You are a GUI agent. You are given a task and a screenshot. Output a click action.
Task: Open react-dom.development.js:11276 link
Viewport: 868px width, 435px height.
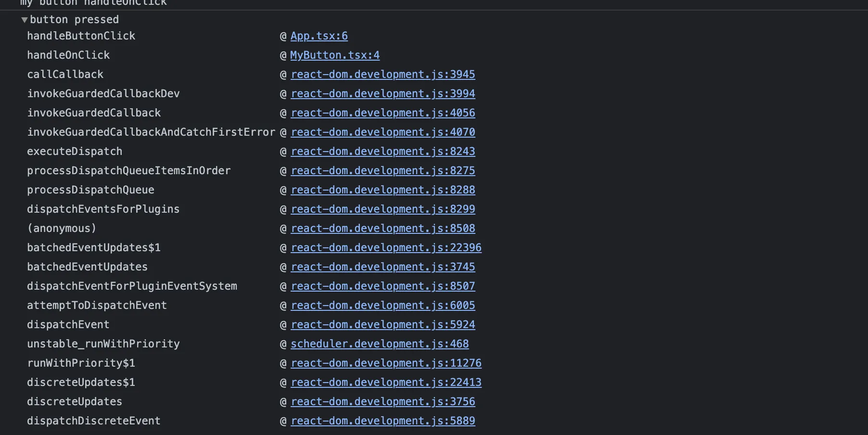pos(386,363)
